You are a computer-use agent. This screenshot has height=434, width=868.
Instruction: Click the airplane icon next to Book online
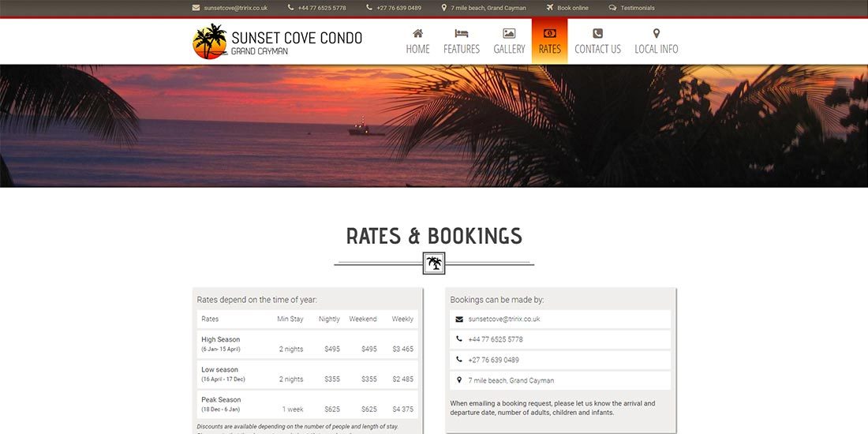point(550,8)
